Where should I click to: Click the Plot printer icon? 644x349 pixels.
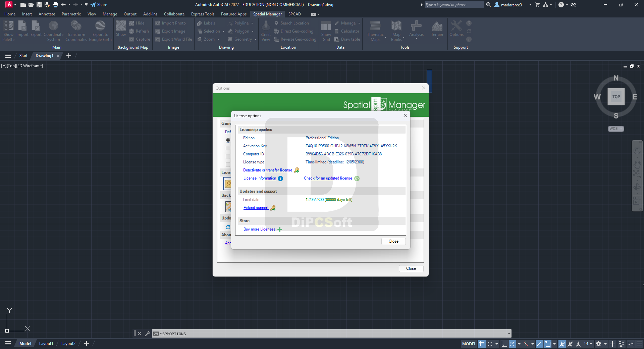pyautogui.click(x=55, y=5)
